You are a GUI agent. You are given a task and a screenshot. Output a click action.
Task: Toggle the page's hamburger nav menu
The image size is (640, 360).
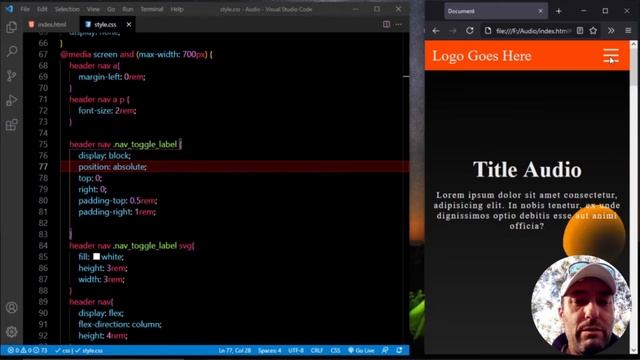coord(611,55)
